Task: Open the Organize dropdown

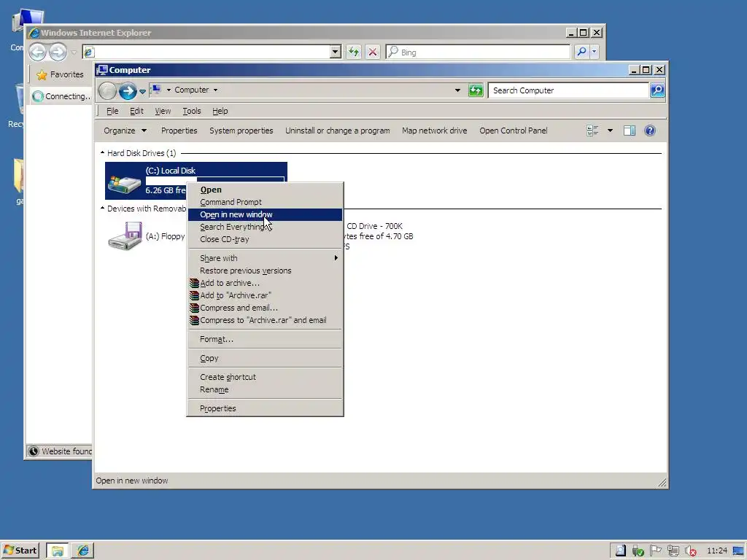Action: 125,131
